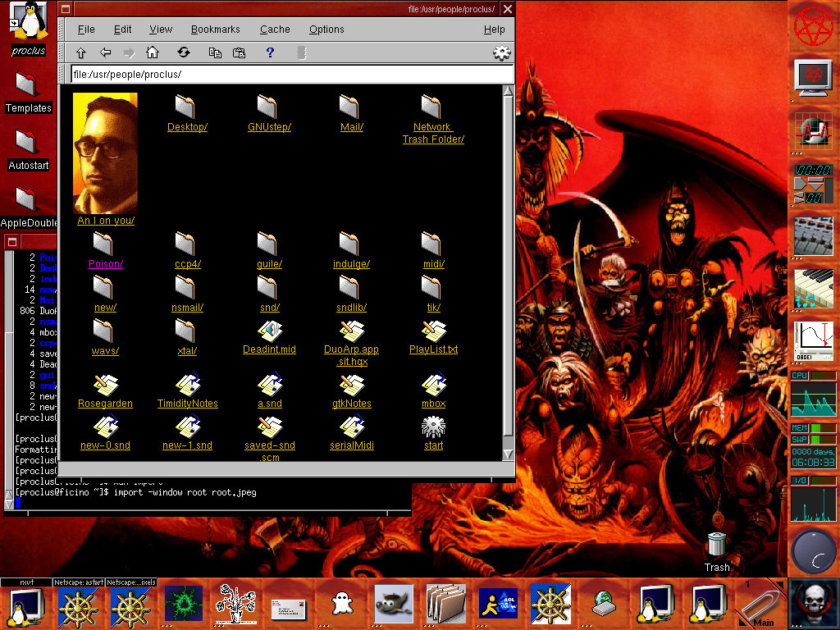Click the greyed forward arrow icon

point(129,52)
